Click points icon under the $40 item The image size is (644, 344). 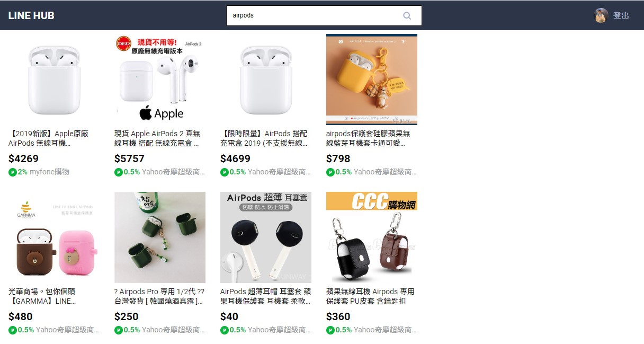[x=225, y=330]
